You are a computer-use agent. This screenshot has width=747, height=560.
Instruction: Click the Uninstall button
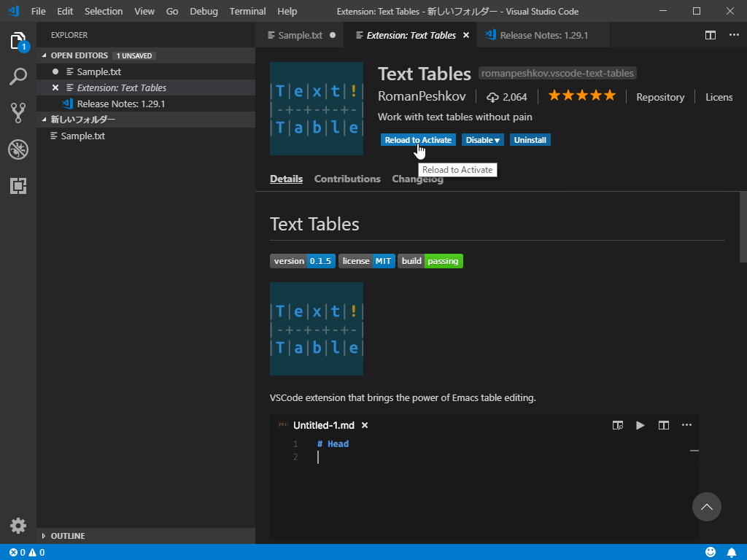(x=530, y=139)
